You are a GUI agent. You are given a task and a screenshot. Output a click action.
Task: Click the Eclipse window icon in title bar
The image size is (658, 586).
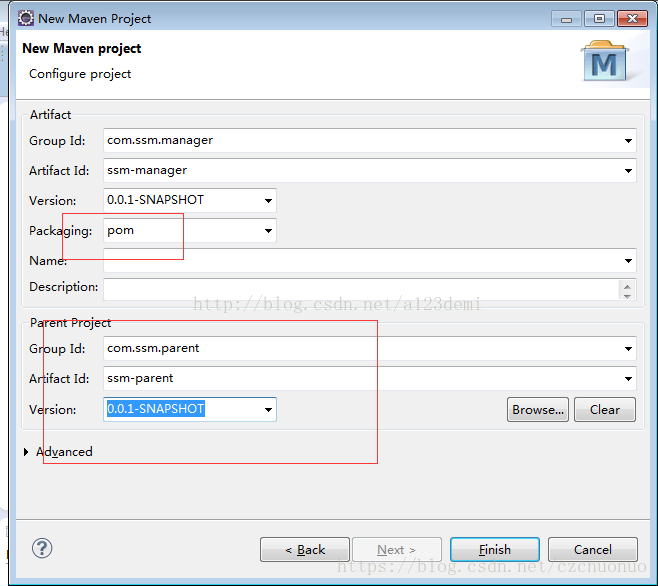point(26,18)
